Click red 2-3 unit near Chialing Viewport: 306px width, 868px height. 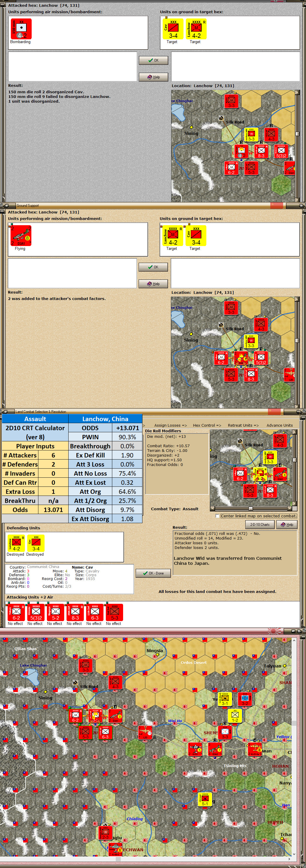(x=105, y=832)
